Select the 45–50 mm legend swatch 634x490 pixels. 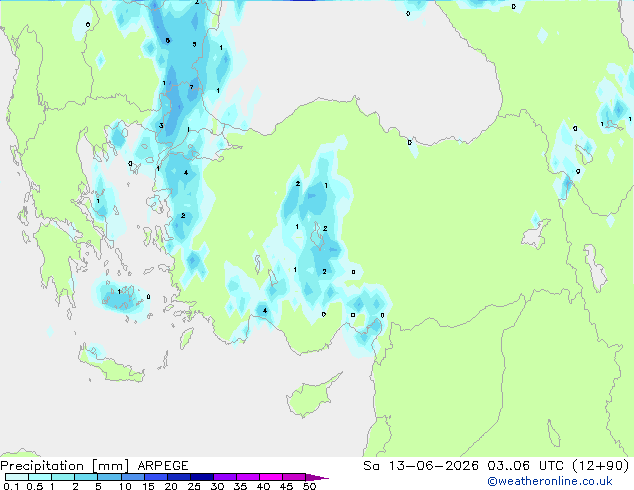pyautogui.click(x=294, y=477)
